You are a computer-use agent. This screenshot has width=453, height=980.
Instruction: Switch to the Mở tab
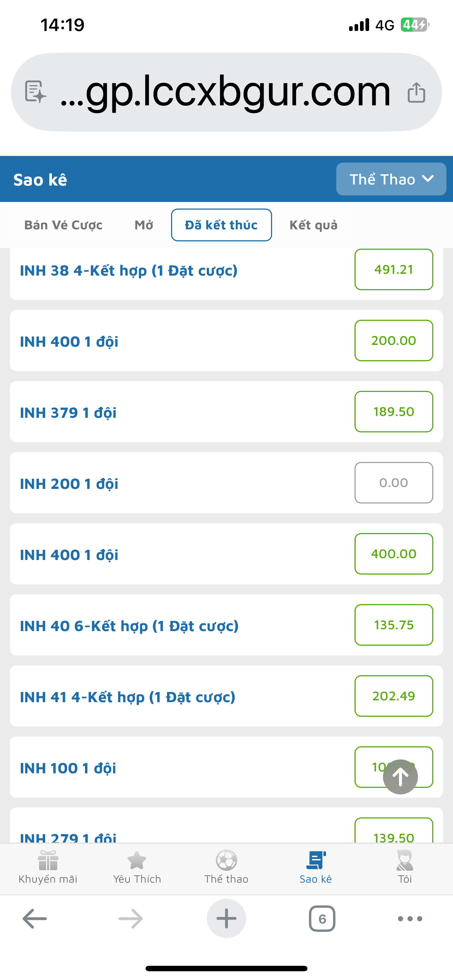point(144,225)
